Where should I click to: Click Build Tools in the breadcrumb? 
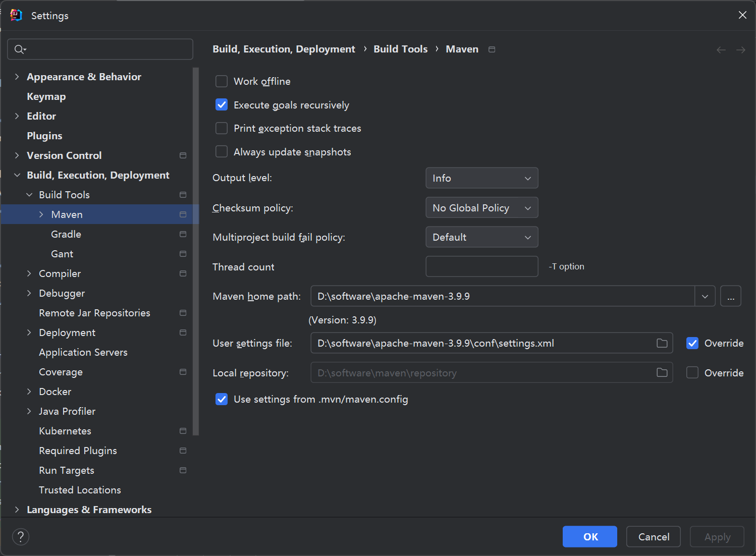[400, 49]
